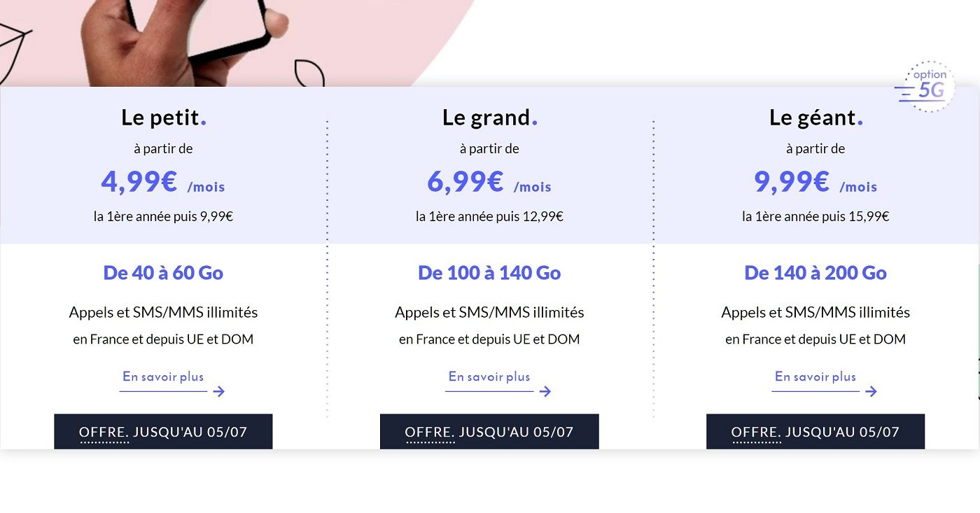The width and height of the screenshot is (980, 513).
Task: Select the Le petit plan title
Action: [163, 118]
